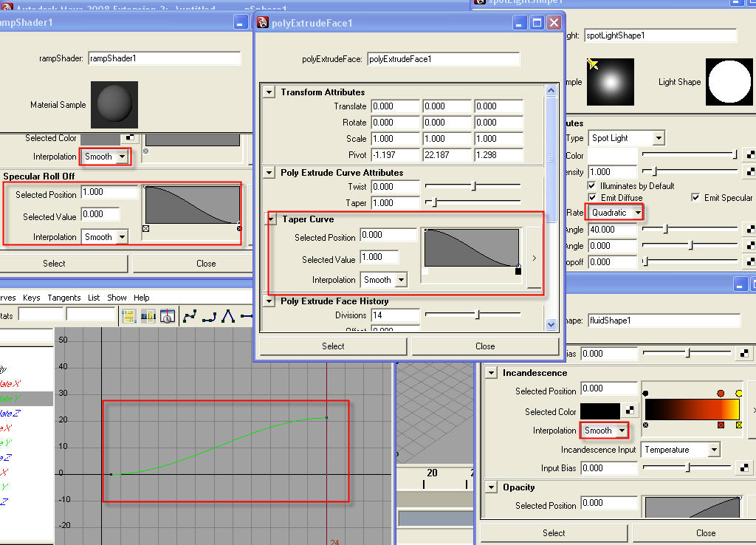Click Close button in fluidShape1 window
This screenshot has height=545, width=756.
click(706, 533)
